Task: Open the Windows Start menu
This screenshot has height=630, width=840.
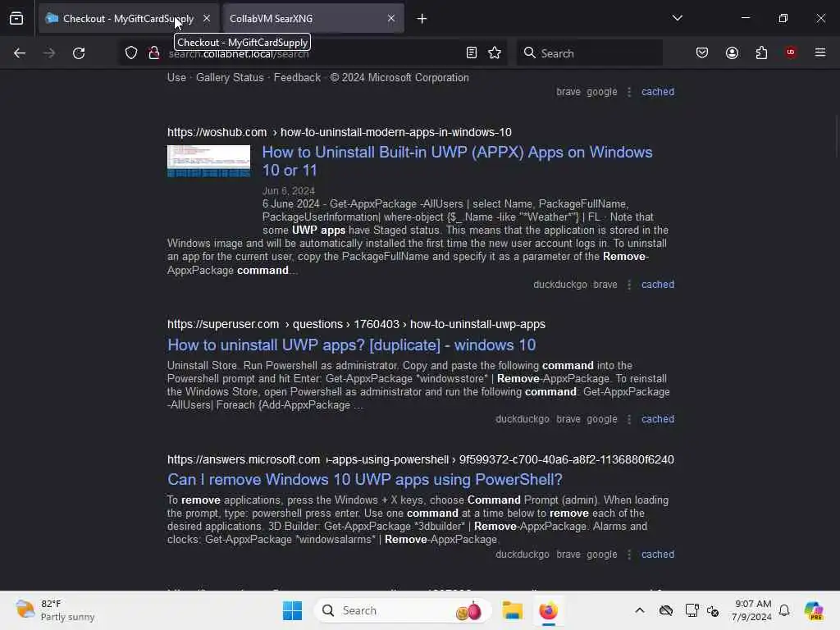Action: click(292, 610)
